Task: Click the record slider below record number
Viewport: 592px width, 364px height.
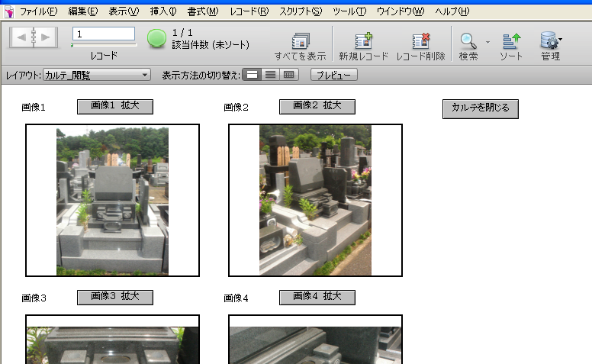Action: [x=104, y=46]
